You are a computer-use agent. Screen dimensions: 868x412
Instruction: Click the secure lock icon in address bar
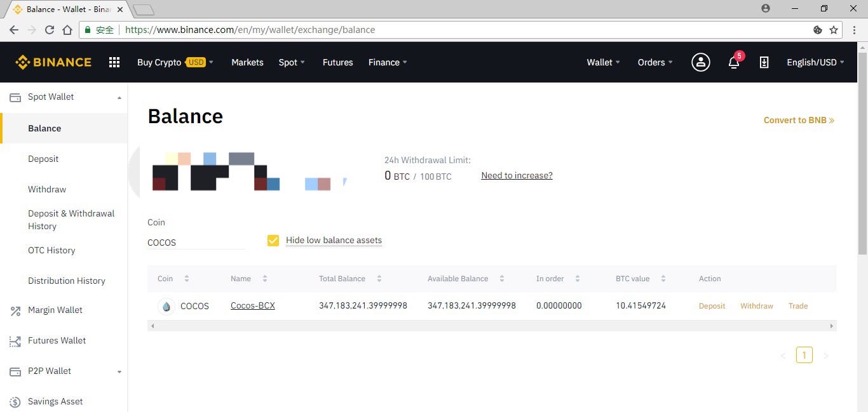coord(88,30)
